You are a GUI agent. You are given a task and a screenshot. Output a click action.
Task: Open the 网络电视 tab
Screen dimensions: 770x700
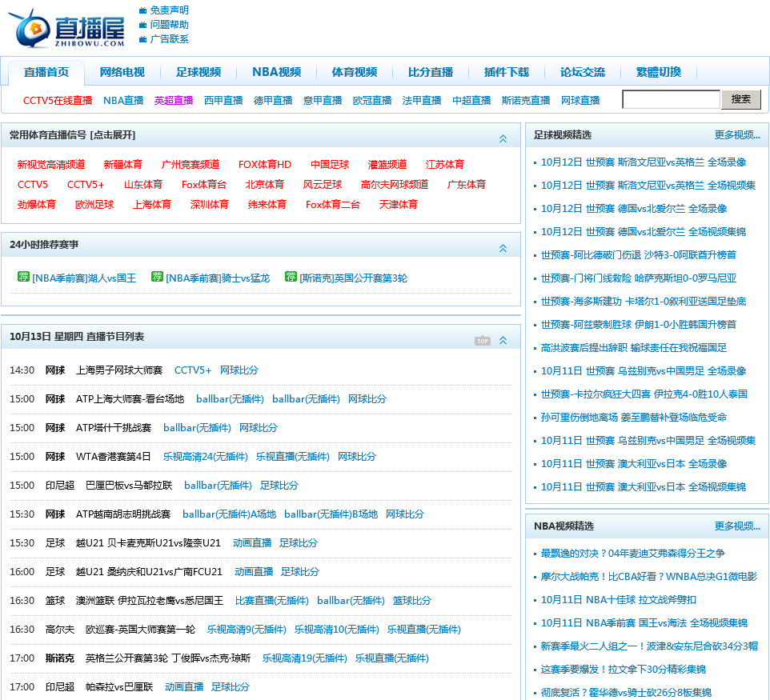[x=122, y=72]
